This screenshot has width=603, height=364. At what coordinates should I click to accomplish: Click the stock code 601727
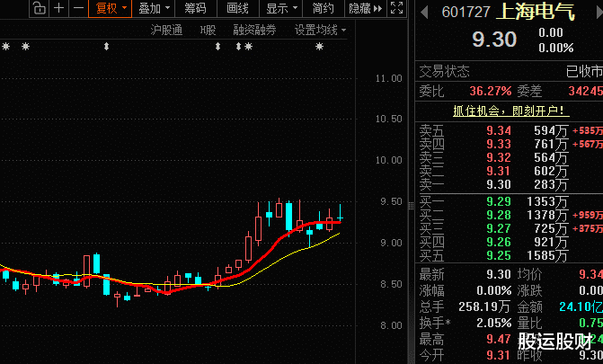(466, 13)
